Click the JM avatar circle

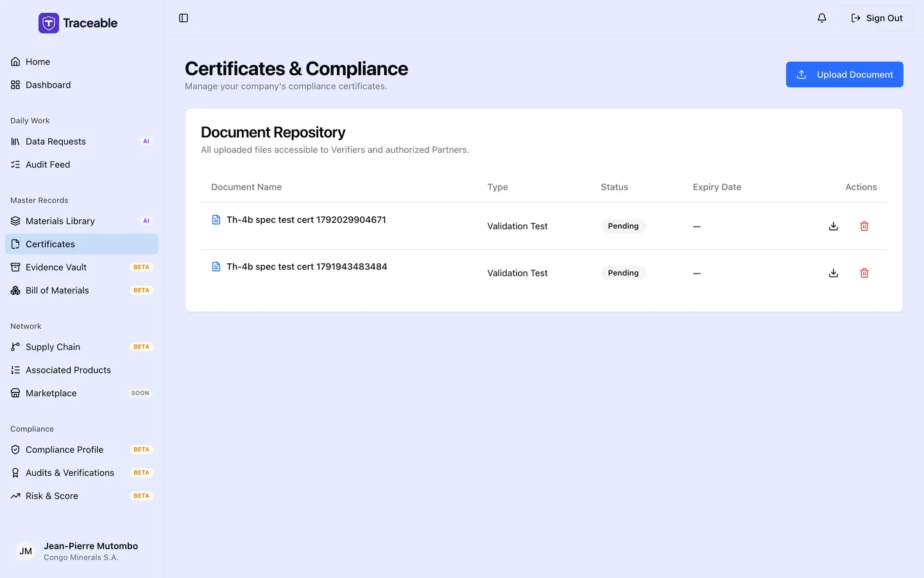(26, 551)
